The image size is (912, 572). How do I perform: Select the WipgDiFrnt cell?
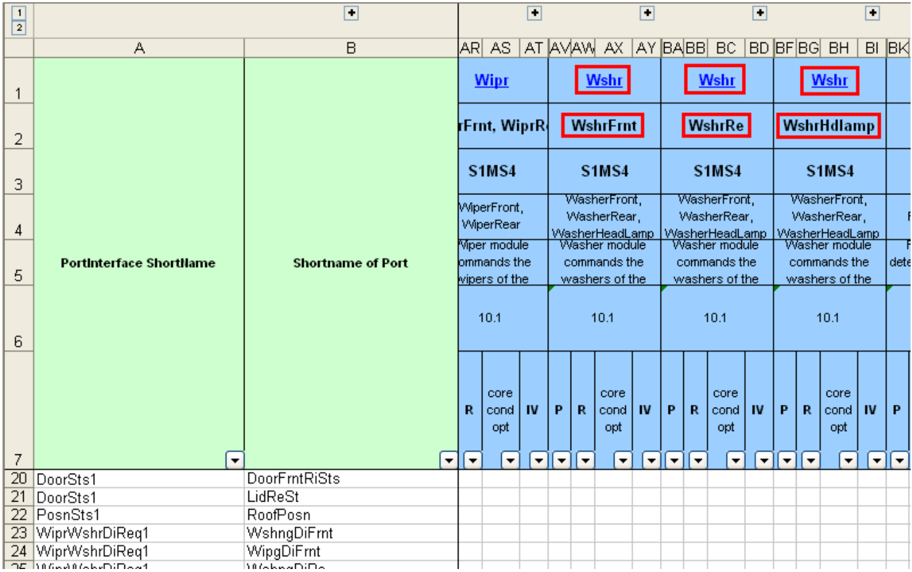(351, 551)
